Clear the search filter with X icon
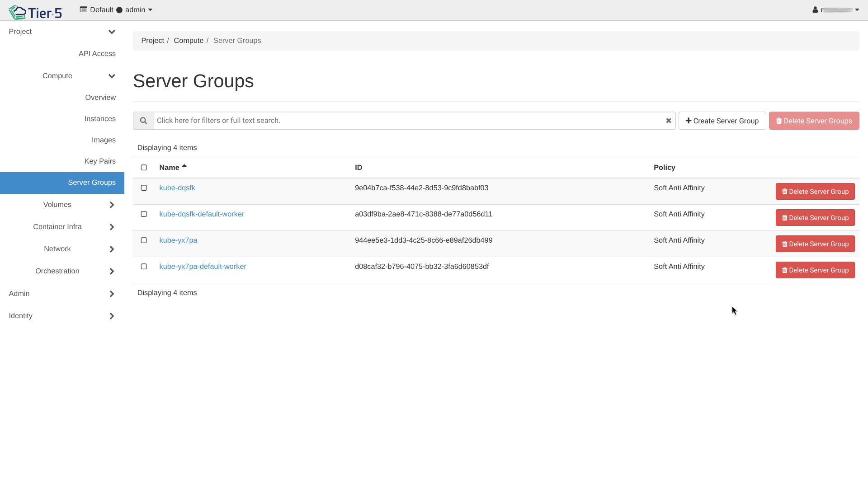The width and height of the screenshot is (868, 488). (668, 121)
